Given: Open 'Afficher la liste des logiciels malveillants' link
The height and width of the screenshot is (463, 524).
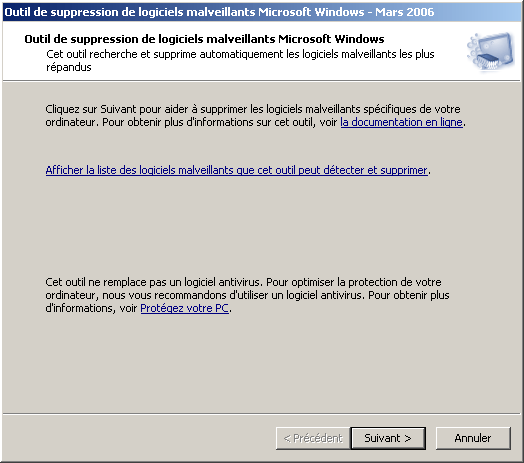Looking at the screenshot, I should coord(237,170).
